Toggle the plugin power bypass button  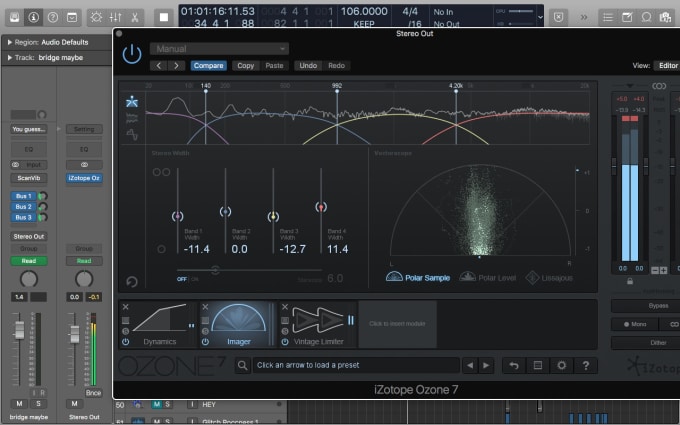tap(132, 54)
